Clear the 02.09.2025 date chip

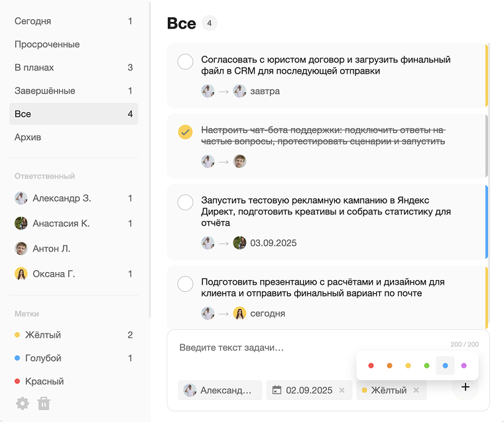tap(342, 390)
